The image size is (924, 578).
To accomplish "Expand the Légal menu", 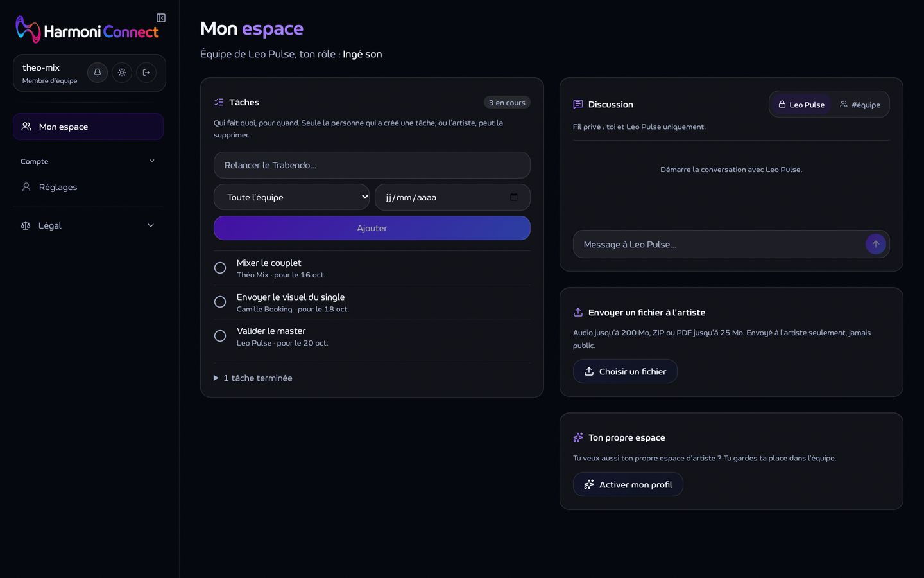I will 88,225.
